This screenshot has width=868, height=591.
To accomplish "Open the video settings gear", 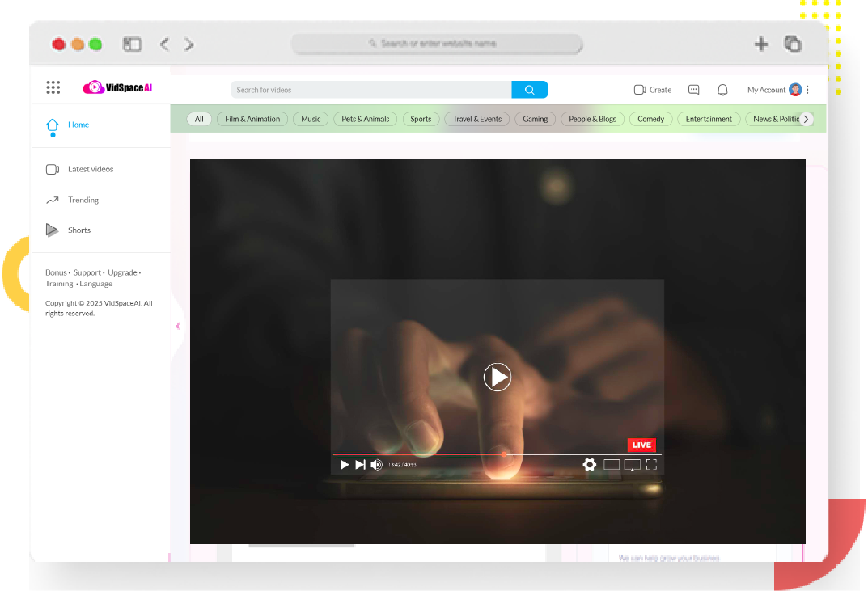I will coord(590,465).
